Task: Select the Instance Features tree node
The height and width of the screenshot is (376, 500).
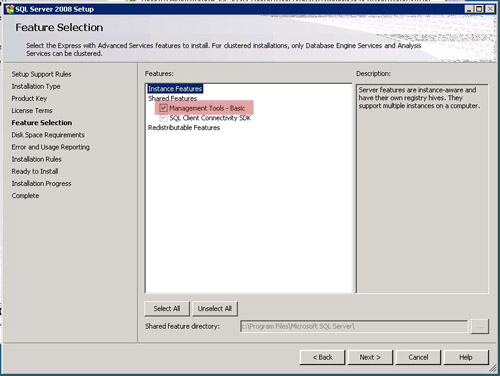Action: [x=175, y=89]
